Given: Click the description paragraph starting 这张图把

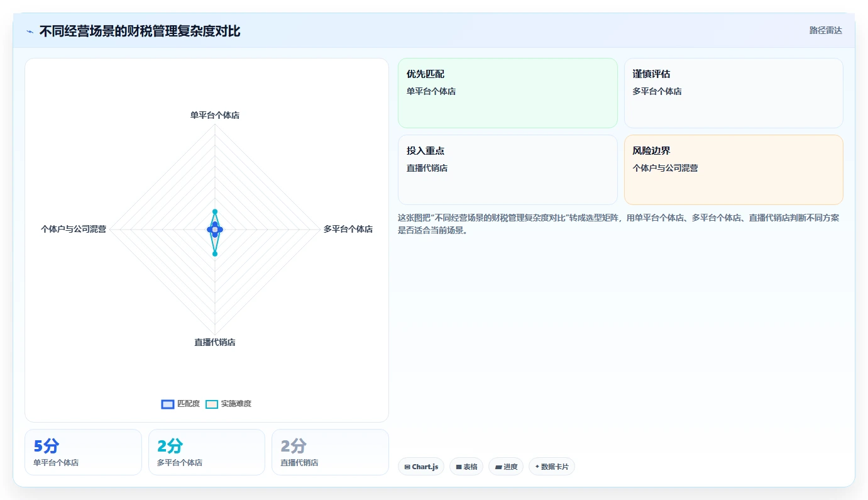Looking at the screenshot, I should click(618, 224).
